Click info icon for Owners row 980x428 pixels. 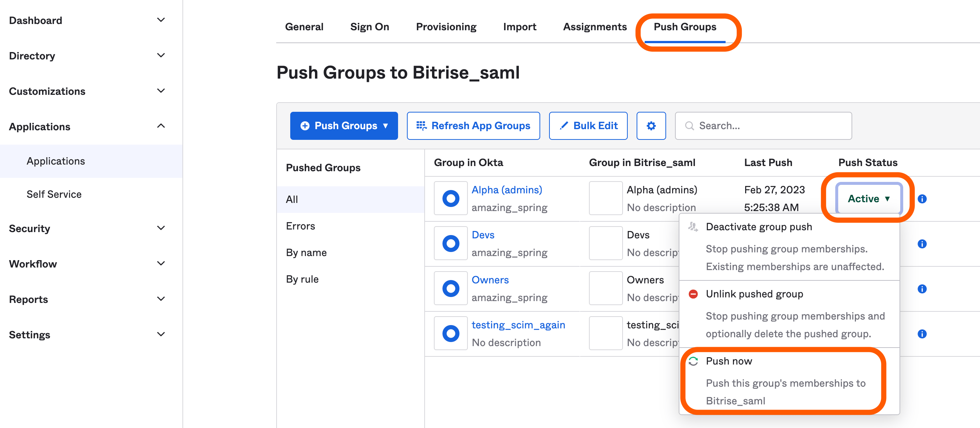(x=922, y=289)
